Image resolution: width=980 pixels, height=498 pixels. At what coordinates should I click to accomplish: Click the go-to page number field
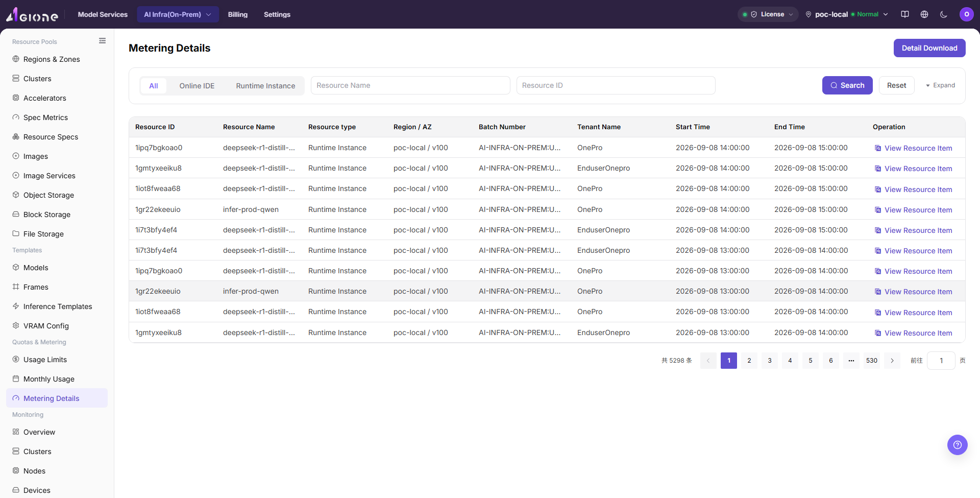(941, 361)
